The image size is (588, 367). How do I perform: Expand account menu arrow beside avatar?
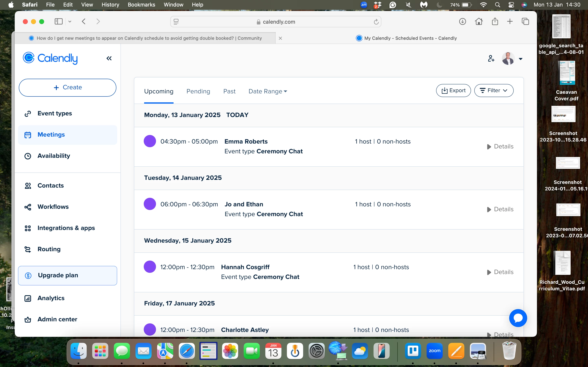tap(520, 59)
